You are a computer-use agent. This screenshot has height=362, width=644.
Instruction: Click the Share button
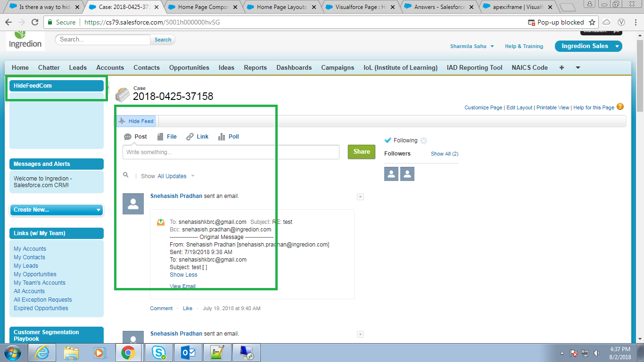[x=362, y=152]
